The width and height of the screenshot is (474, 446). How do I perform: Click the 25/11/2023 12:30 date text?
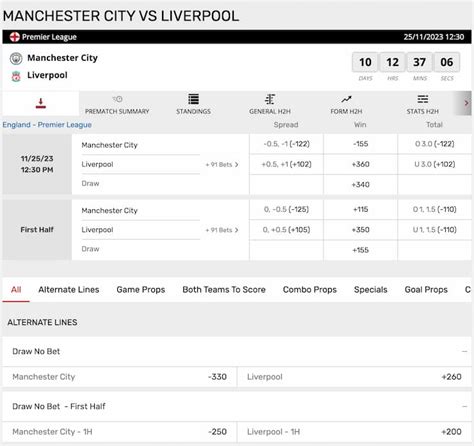pos(434,37)
